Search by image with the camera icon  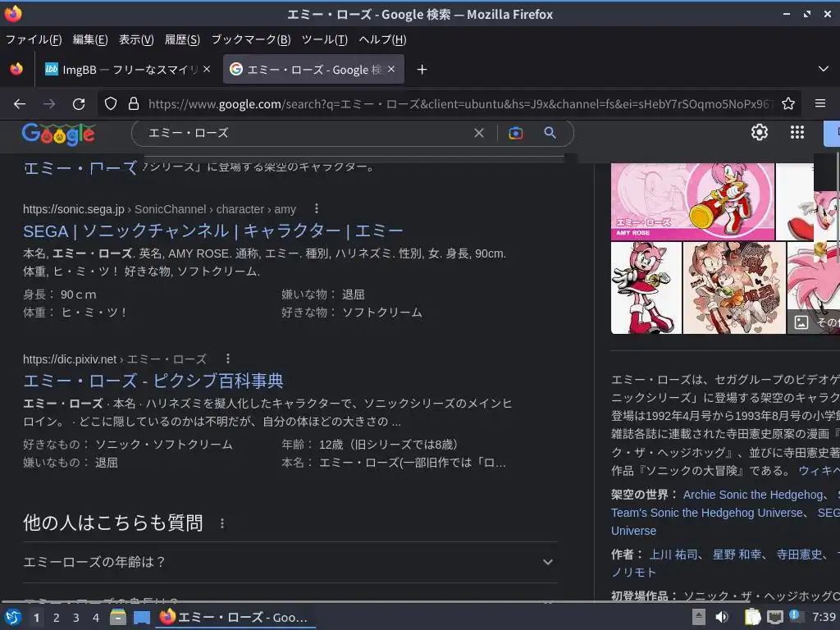(x=515, y=133)
